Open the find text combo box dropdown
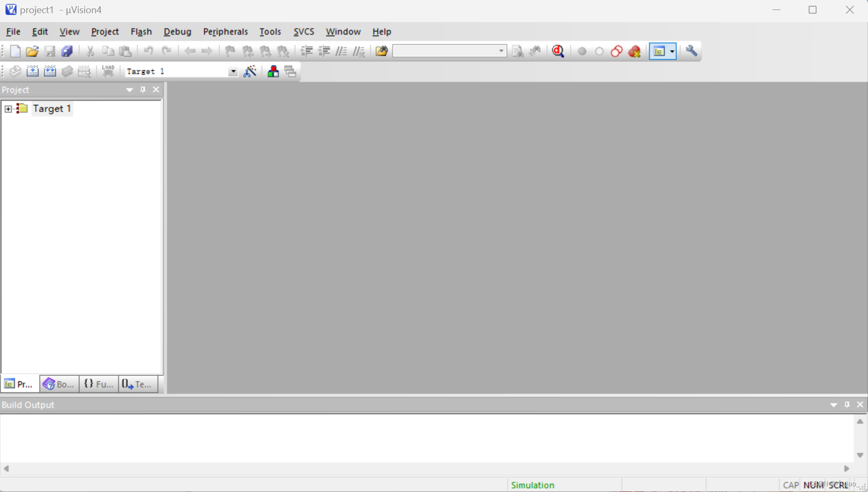868x492 pixels. 501,51
